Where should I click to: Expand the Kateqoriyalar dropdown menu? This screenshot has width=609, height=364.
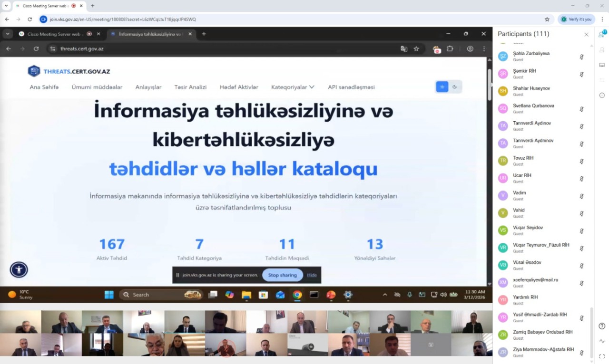pos(293,87)
